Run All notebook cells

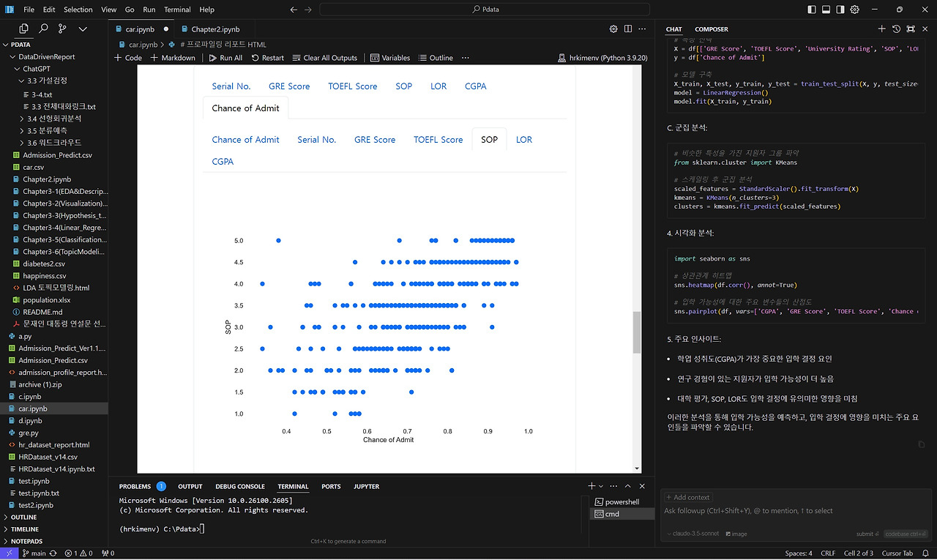(x=225, y=58)
